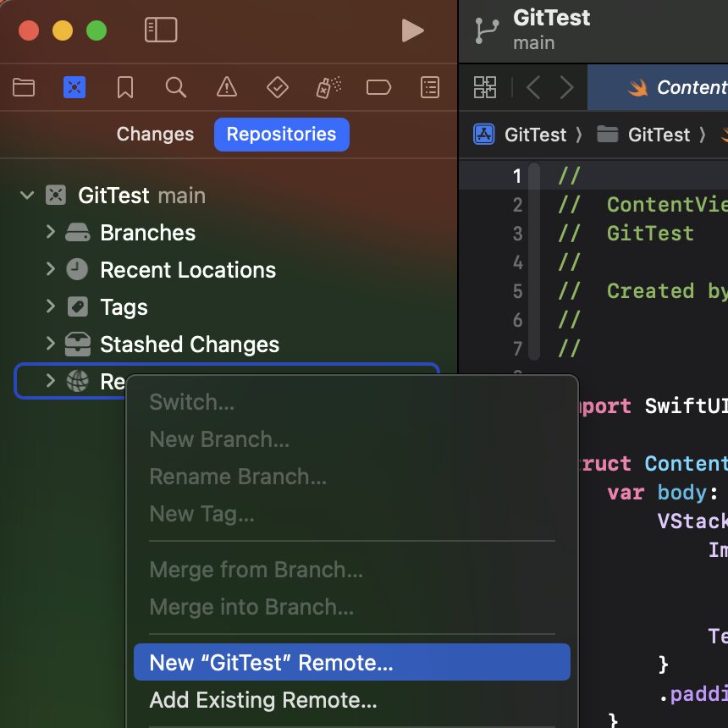Click the disabled Rename Branch… menu item
Screen dimensions: 728x728
point(352,477)
